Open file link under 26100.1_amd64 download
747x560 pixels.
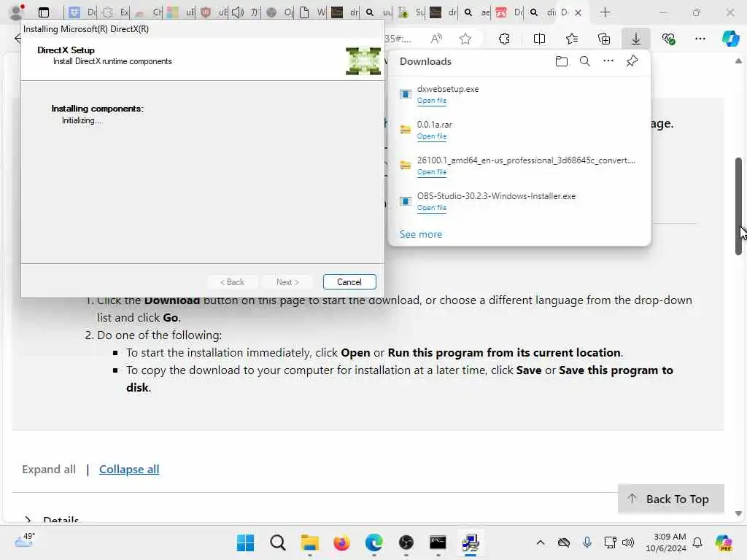pos(432,172)
